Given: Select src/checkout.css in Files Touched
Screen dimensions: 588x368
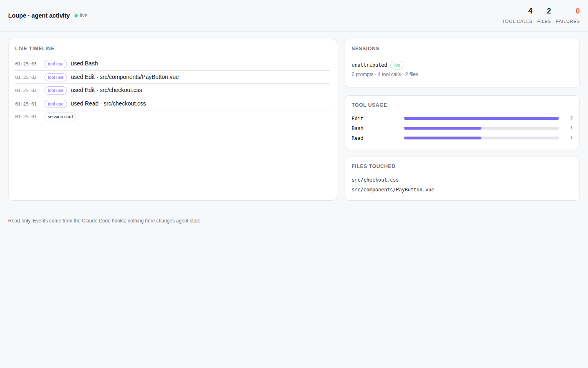Looking at the screenshot, I should [x=375, y=180].
